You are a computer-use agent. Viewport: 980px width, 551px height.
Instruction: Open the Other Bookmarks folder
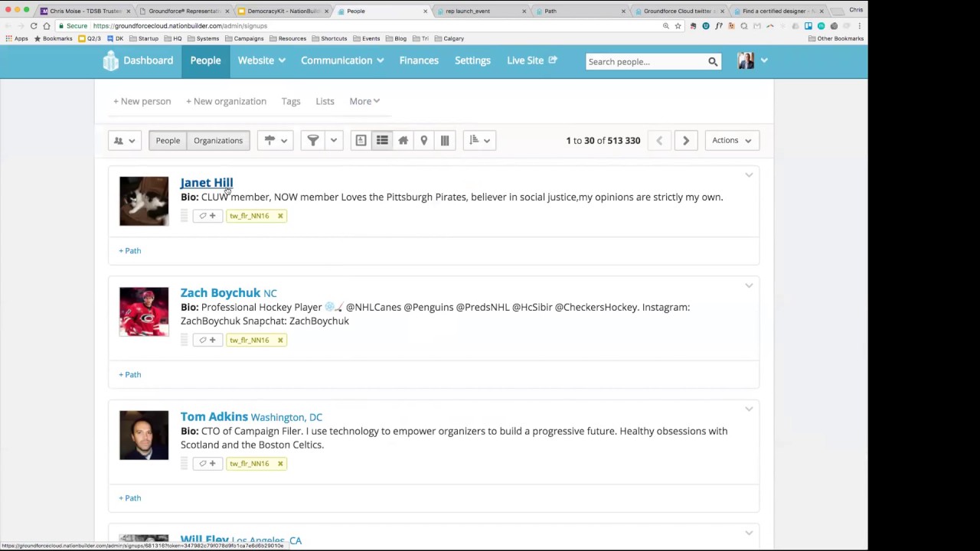click(836, 38)
